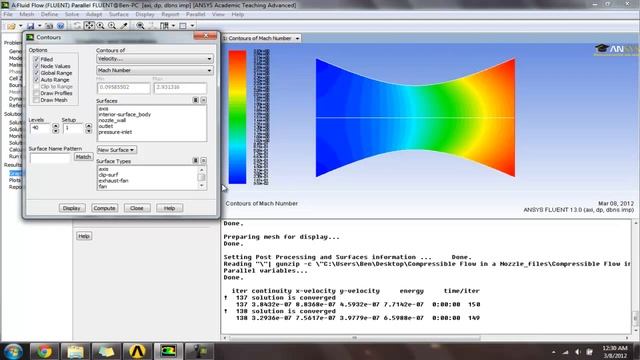640x360 pixels.
Task: Select all entries in Surfaces list icon
Action: pos(195,100)
